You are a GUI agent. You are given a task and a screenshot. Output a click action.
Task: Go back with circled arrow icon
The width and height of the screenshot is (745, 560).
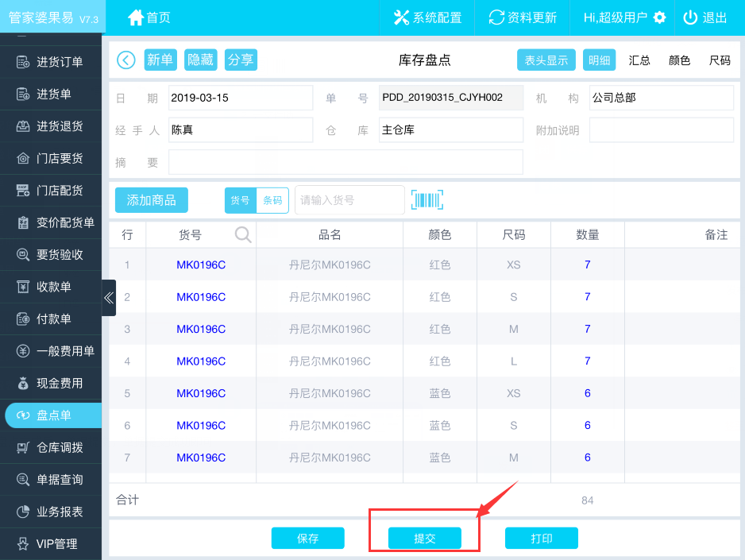126,60
